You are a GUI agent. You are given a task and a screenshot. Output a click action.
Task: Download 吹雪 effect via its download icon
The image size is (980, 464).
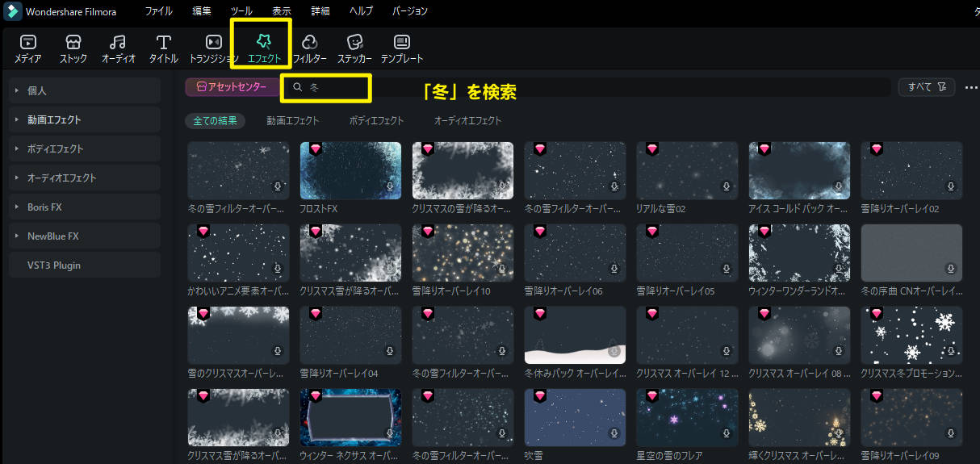(614, 433)
